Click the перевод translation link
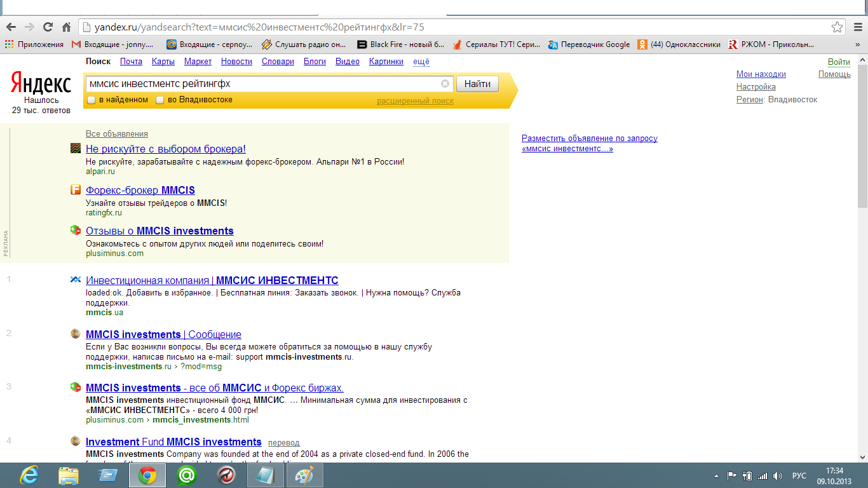Screen dimensions: 868x488 click(x=283, y=443)
